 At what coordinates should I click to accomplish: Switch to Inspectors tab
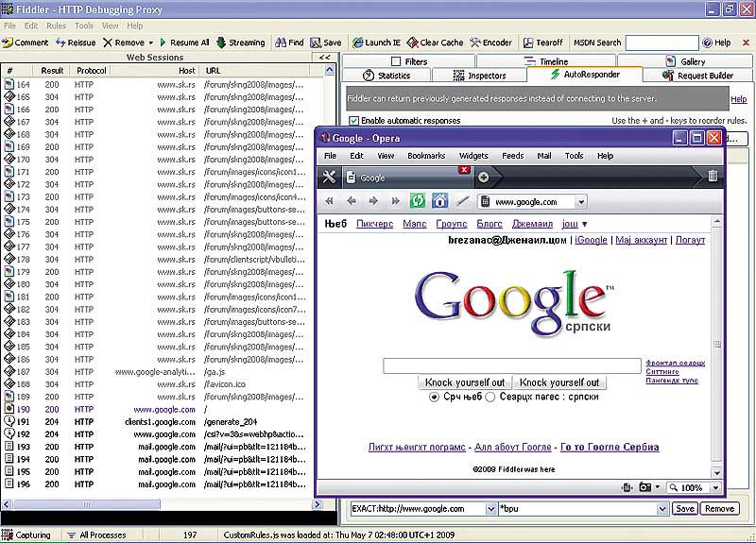pos(479,76)
